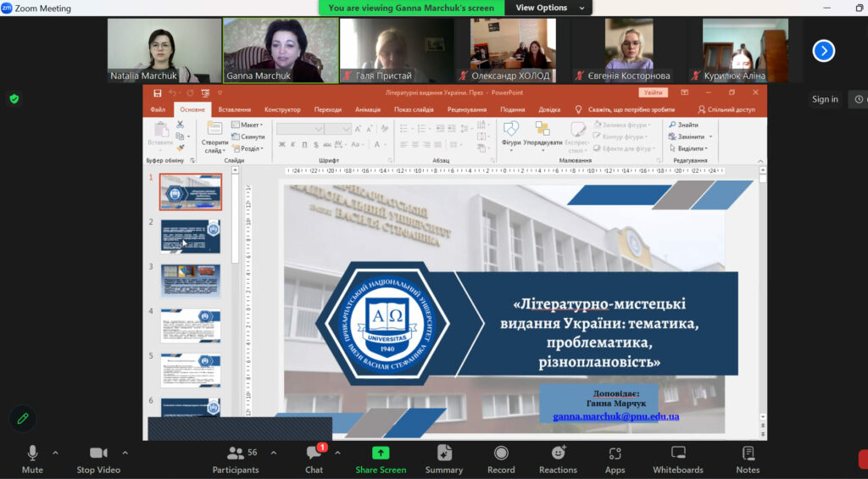The width and height of the screenshot is (868, 479).
Task: Open the Файл menu in PowerPoint
Action: point(158,109)
